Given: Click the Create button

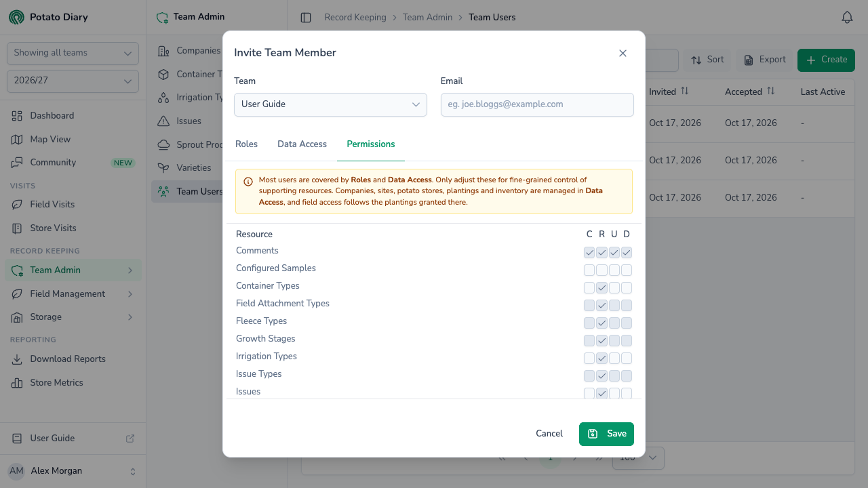Looking at the screenshot, I should click(x=826, y=60).
